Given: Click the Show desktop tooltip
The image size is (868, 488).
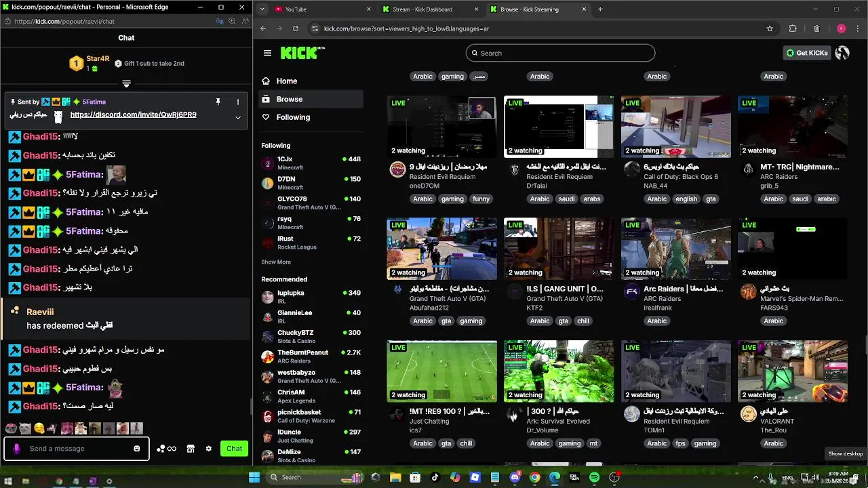Looking at the screenshot, I should (846, 453).
